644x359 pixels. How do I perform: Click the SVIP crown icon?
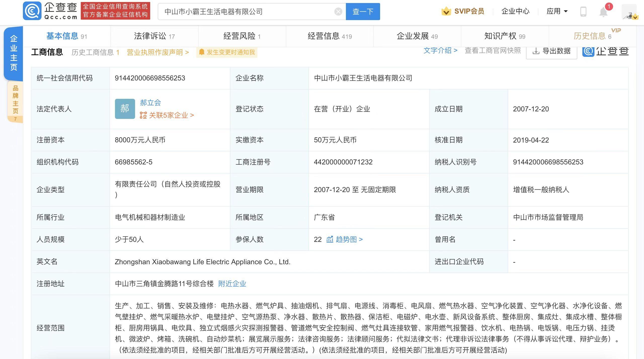446,11
